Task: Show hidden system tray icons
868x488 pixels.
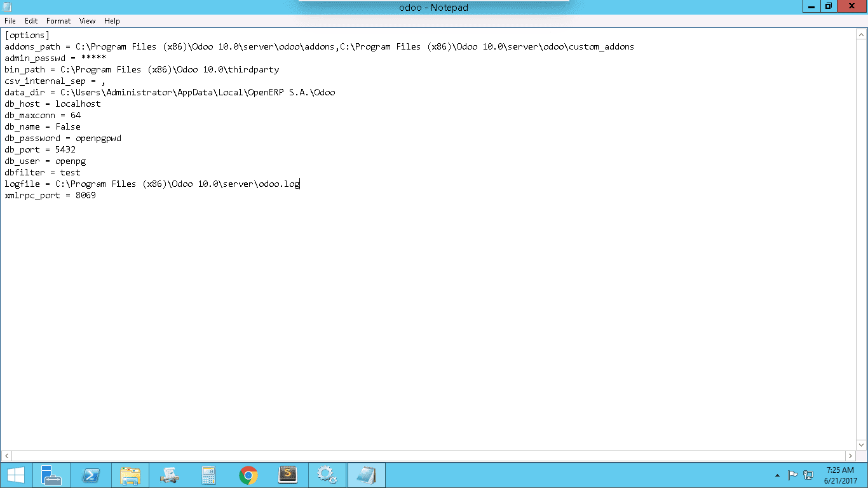Action: (777, 475)
